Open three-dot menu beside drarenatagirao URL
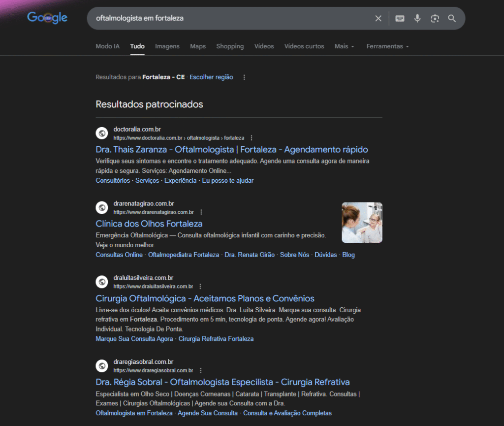The image size is (504, 426). 201,212
